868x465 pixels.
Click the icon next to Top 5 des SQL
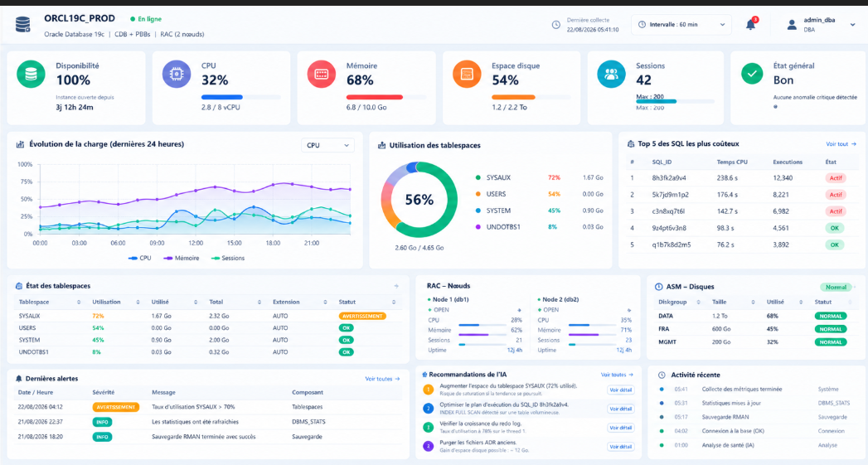coord(631,144)
